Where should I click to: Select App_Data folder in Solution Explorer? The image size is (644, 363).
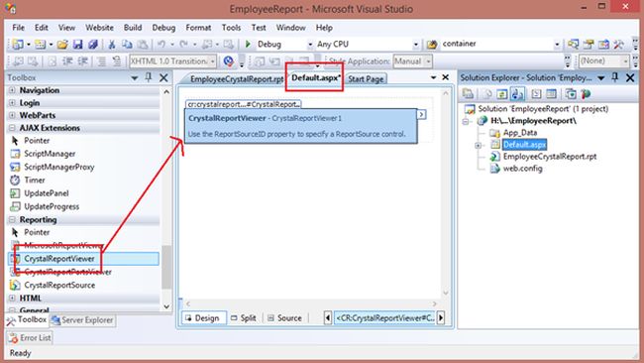tap(520, 132)
